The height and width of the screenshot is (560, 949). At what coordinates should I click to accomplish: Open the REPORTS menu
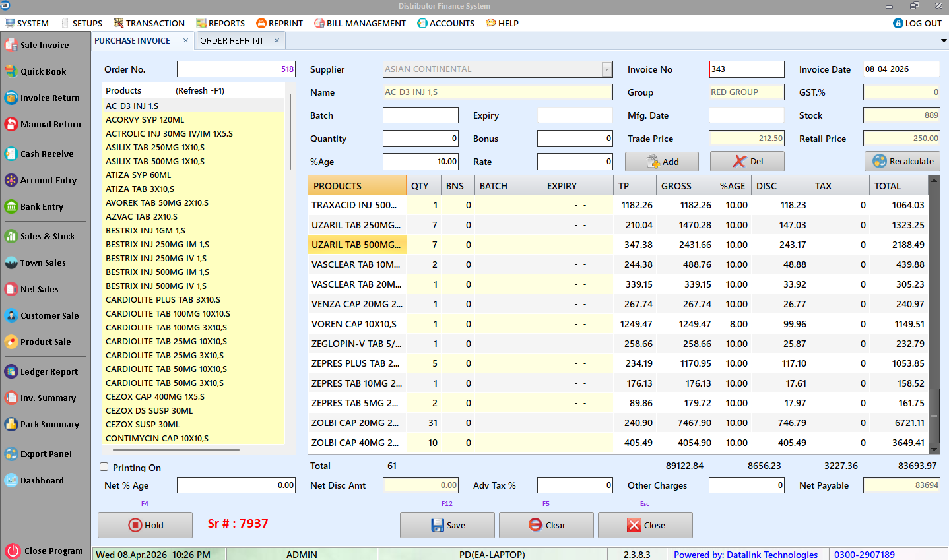(x=220, y=23)
